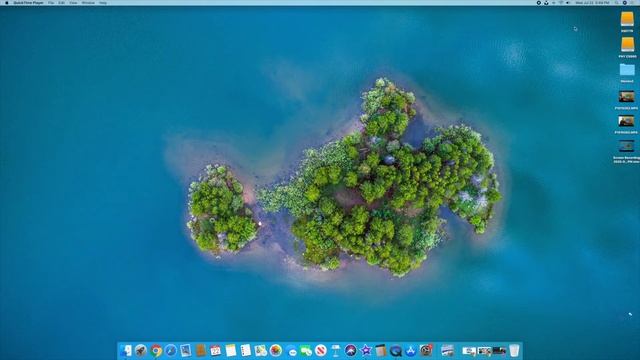The width and height of the screenshot is (640, 360).
Task: Open the yellow Notes app in Dock
Action: (231, 351)
